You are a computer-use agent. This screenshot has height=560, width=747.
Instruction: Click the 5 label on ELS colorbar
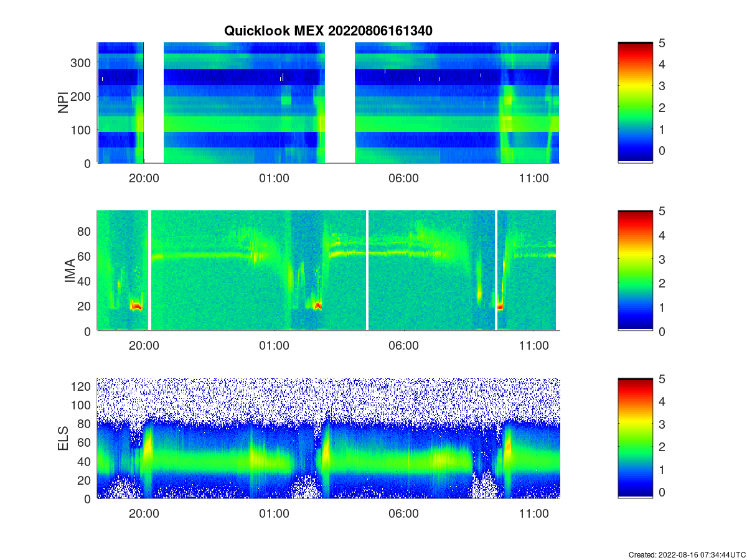point(663,379)
